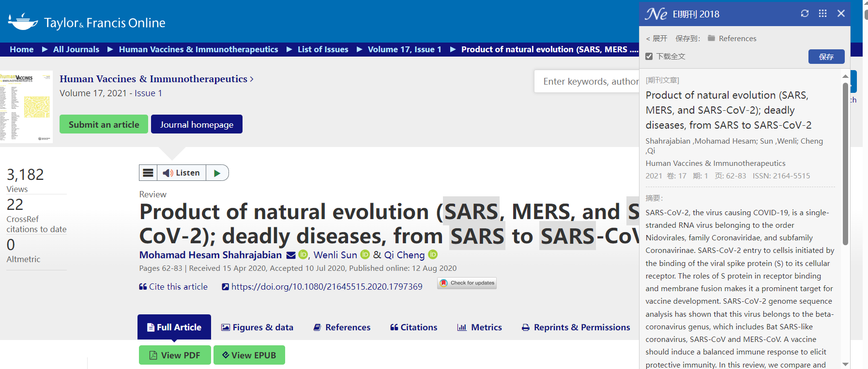Open the Metrics tab
The height and width of the screenshot is (369, 868).
(x=479, y=327)
